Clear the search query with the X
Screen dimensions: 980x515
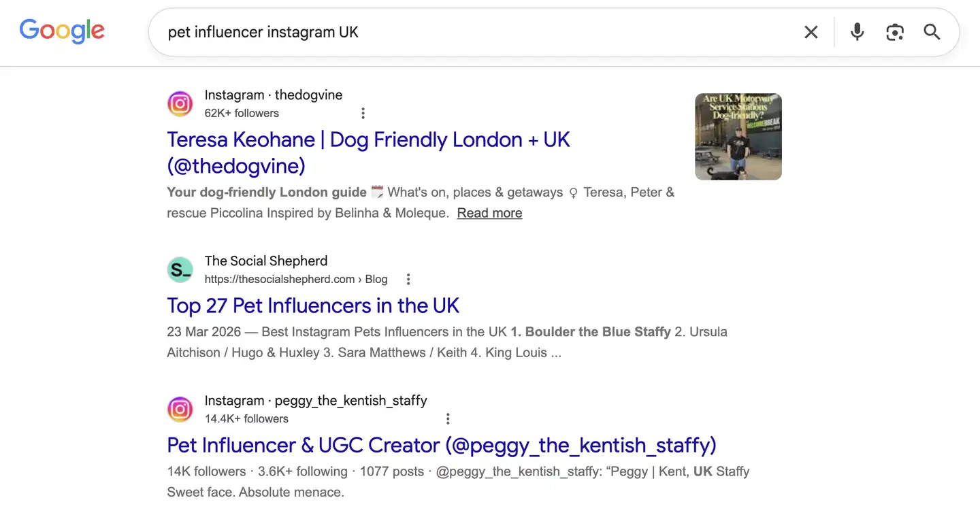point(811,32)
